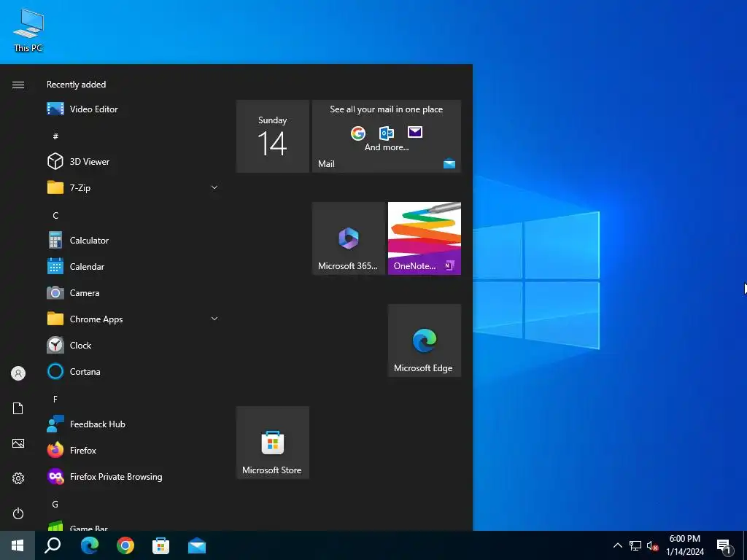Open the notification Action Center icon
747x560 pixels.
tap(724, 547)
